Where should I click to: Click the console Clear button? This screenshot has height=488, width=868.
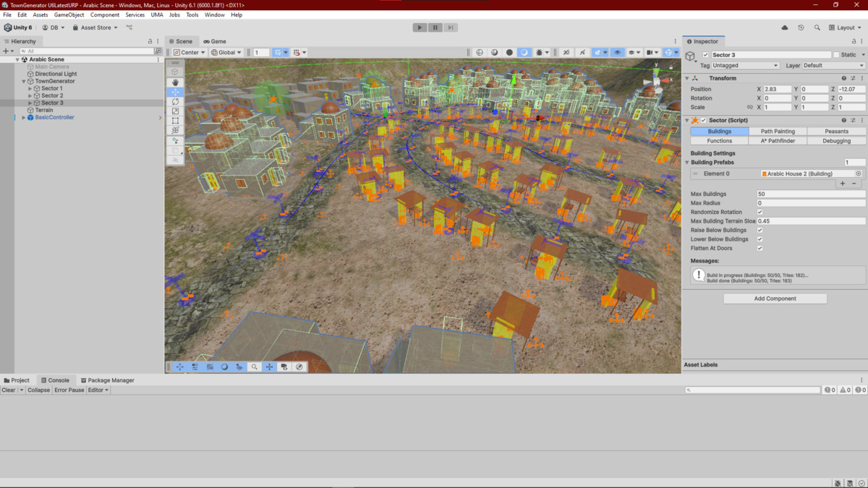click(x=9, y=390)
